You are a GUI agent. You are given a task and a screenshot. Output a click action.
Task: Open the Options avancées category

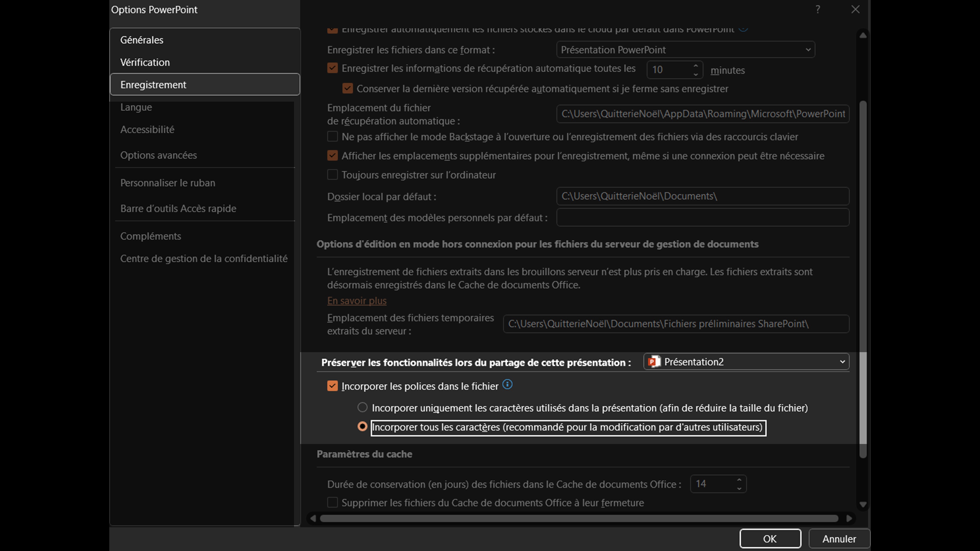(x=158, y=155)
